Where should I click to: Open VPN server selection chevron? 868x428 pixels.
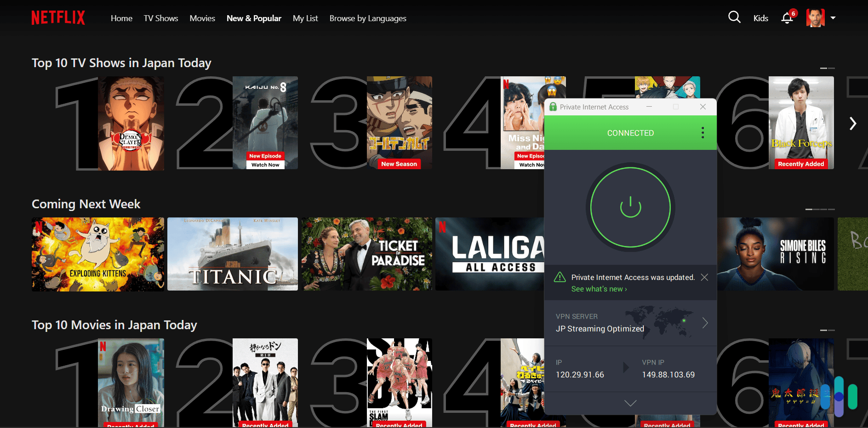pos(705,323)
